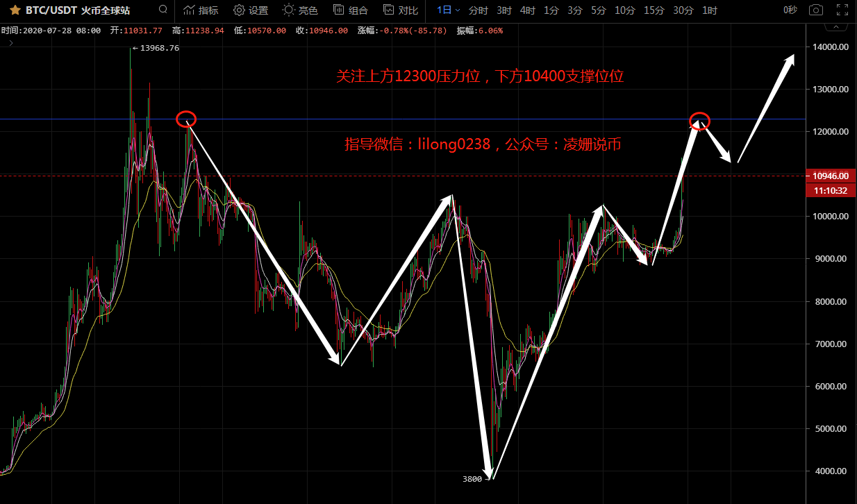Select the 4时 interval

pos(528,10)
